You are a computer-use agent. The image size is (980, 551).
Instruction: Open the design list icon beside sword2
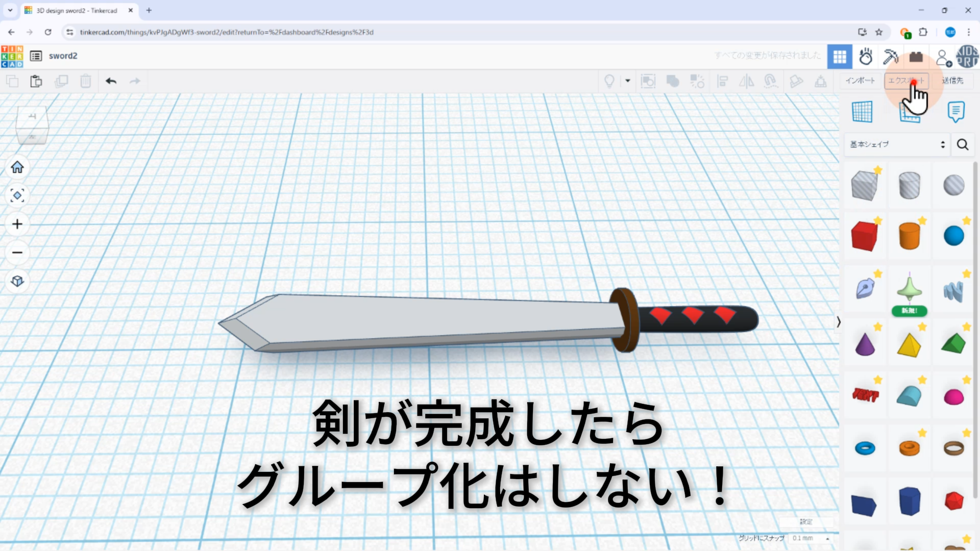(36, 56)
